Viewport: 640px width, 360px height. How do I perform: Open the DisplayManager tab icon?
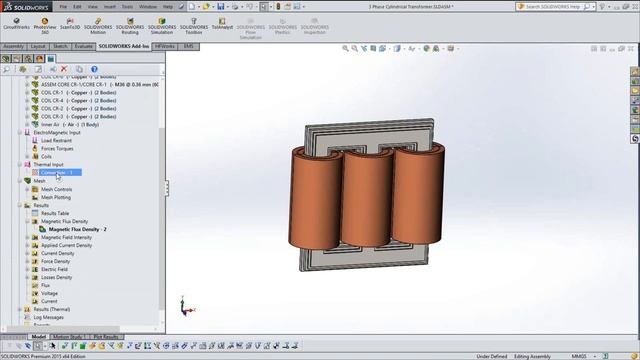pyautogui.click(x=40, y=59)
